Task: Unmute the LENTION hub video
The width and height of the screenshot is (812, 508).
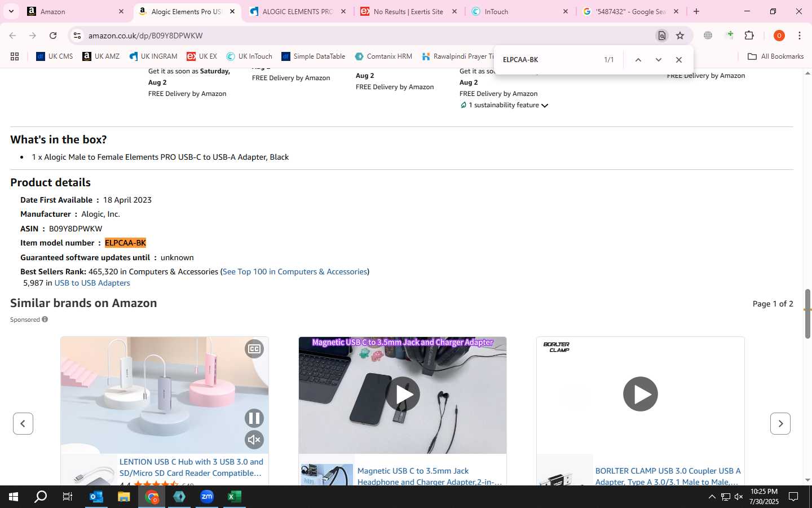Action: pos(254,440)
